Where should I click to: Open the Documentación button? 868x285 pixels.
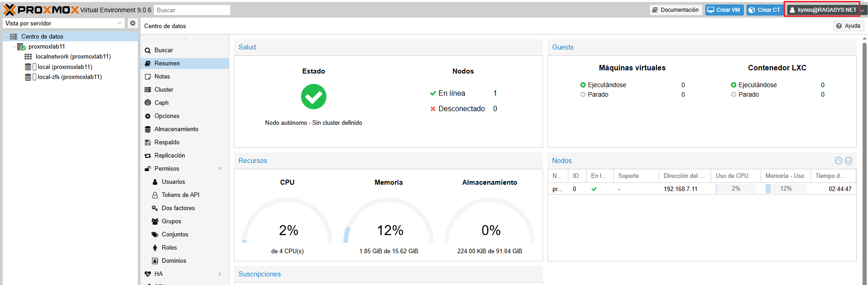coord(676,10)
